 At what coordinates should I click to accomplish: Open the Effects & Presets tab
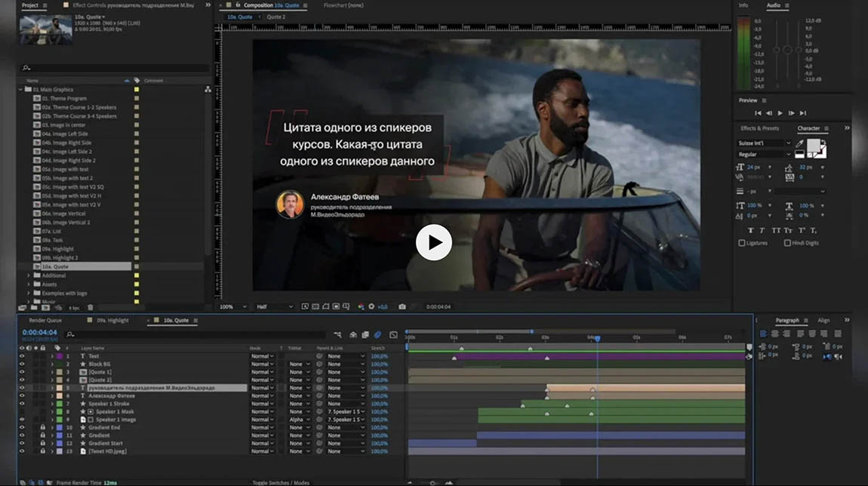pos(759,128)
